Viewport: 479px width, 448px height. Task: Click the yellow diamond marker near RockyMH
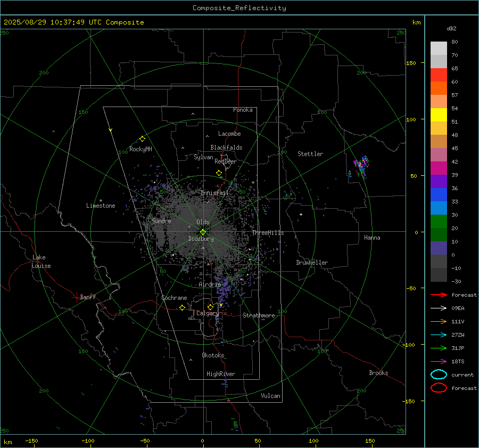pyautogui.click(x=142, y=139)
